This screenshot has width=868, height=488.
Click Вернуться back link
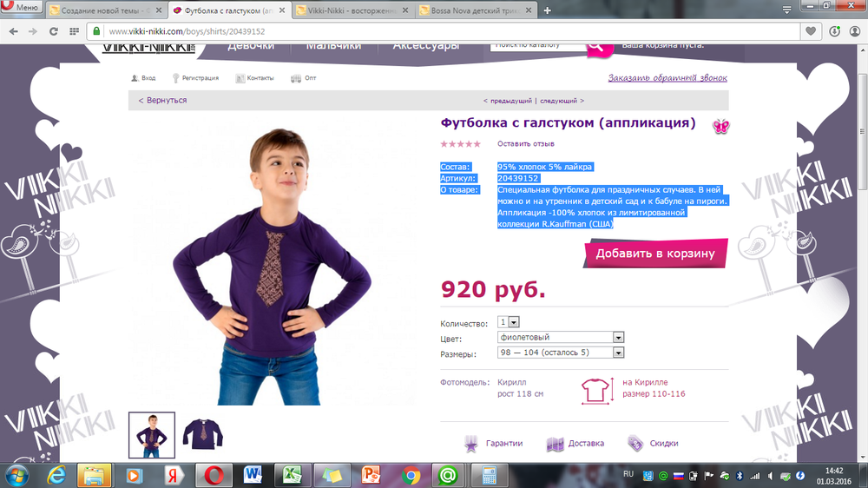point(162,100)
